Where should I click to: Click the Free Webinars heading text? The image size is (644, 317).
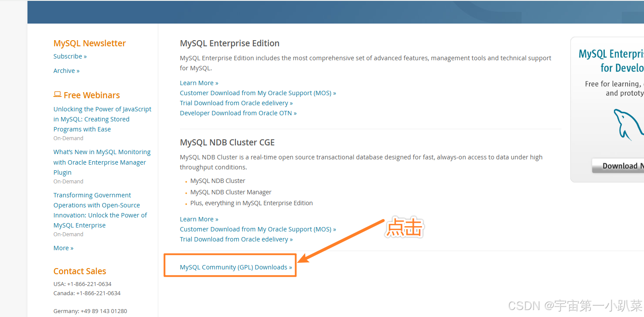(92, 95)
